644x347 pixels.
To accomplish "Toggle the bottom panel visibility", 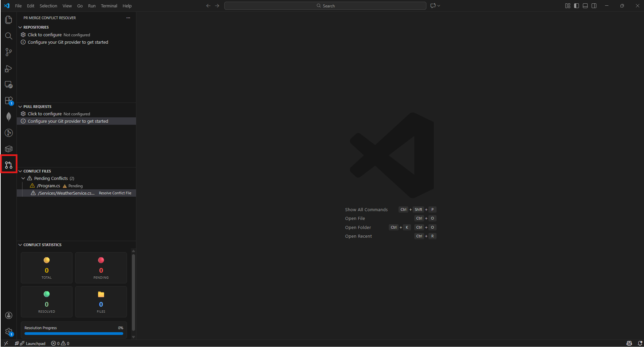I will tap(585, 6).
